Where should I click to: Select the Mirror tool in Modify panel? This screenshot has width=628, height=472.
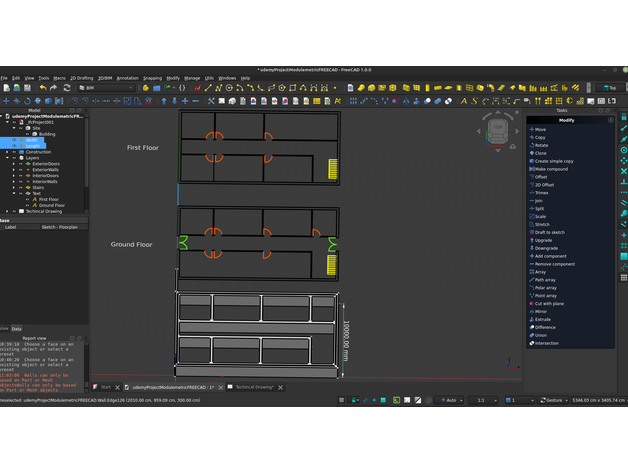[540, 311]
